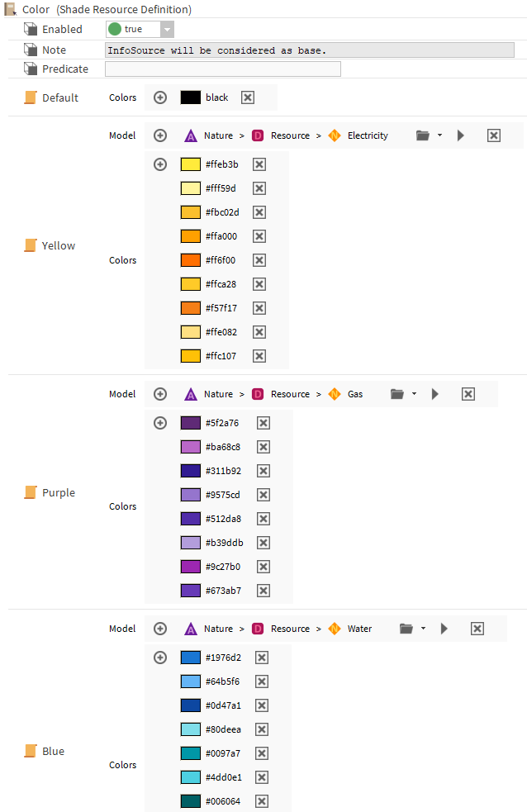
Task: Remove the black color from Default
Action: [248, 97]
